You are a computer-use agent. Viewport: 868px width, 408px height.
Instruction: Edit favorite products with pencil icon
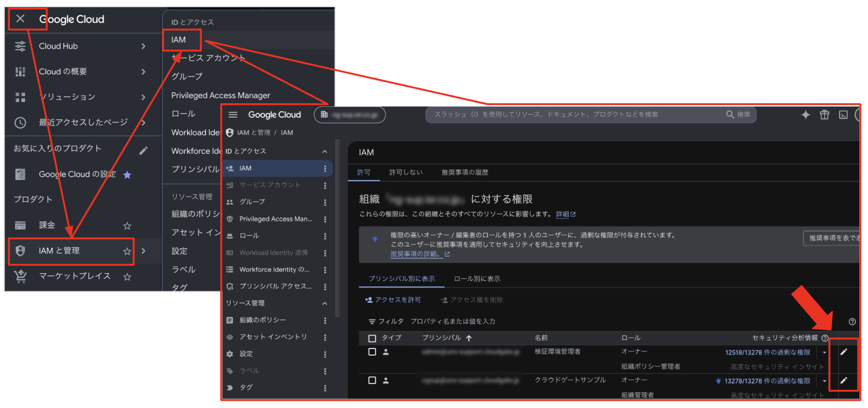pos(143,150)
